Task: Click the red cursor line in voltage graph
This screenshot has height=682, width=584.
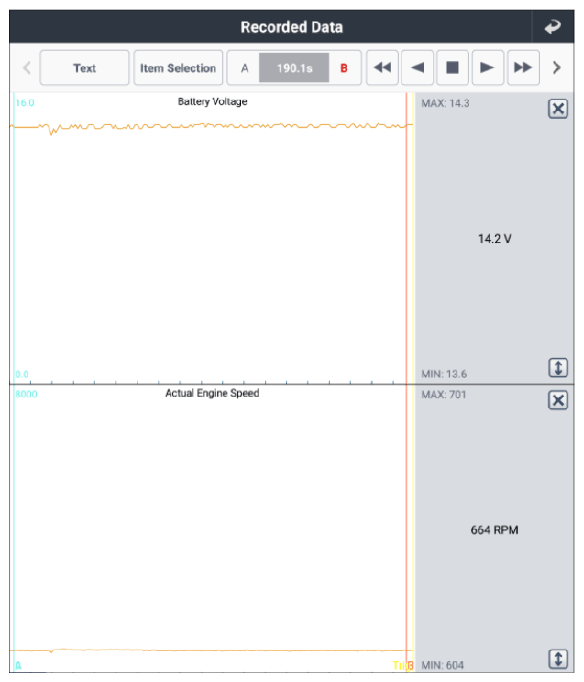Action: coord(407,239)
